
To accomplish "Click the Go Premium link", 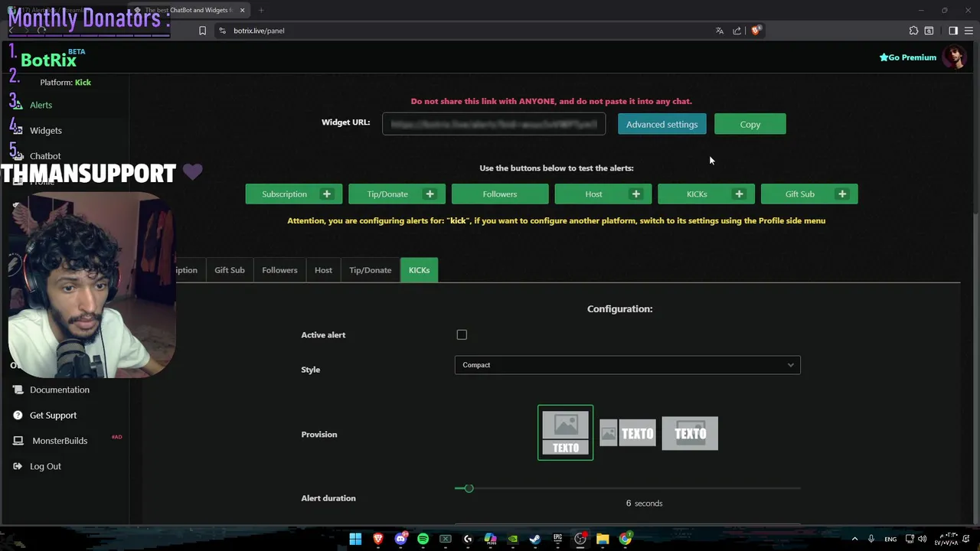I will (908, 57).
